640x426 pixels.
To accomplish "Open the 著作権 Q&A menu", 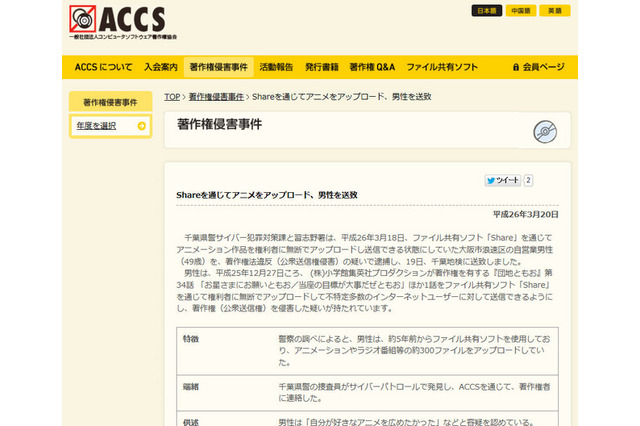I will pos(372,67).
